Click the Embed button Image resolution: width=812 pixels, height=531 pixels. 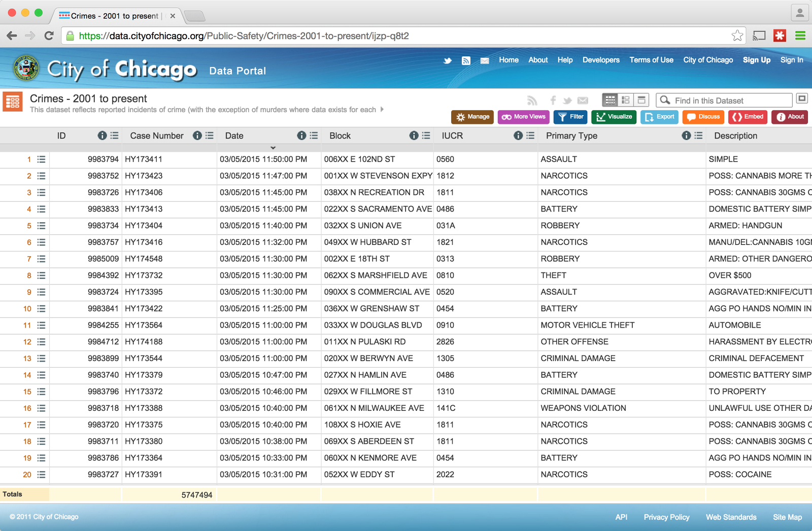748,117
